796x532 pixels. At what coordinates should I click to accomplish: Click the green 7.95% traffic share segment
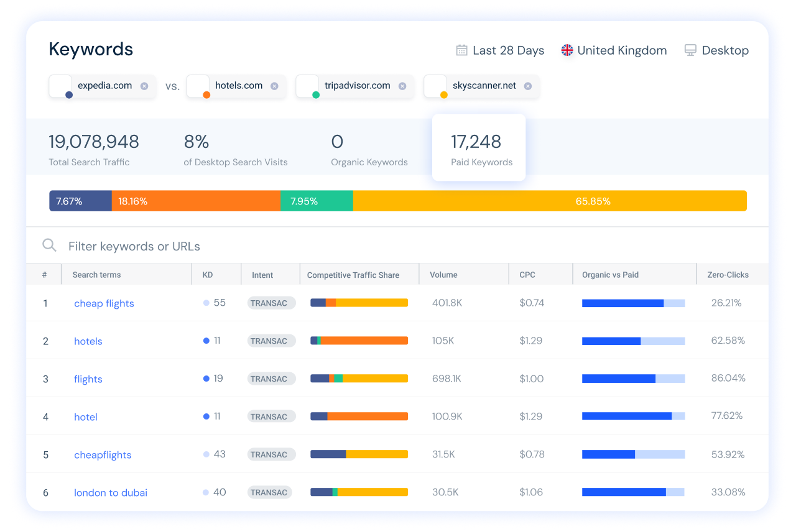pos(317,201)
